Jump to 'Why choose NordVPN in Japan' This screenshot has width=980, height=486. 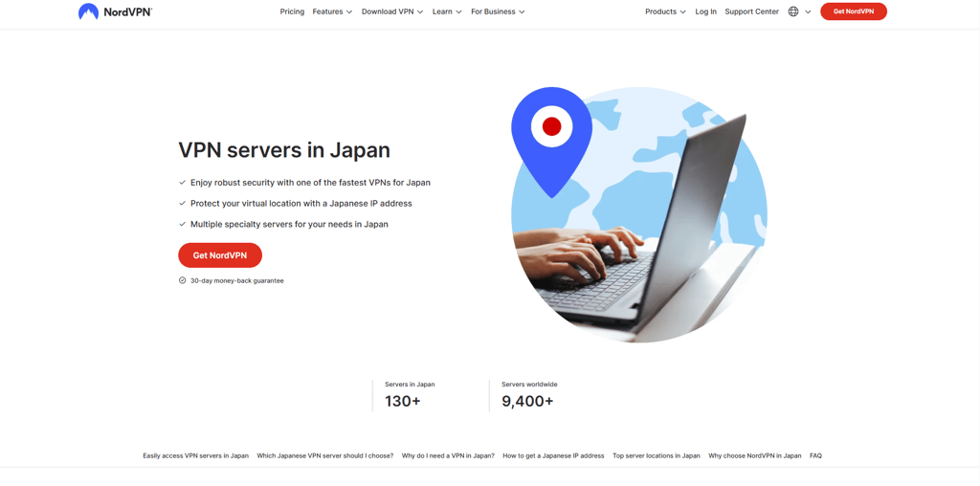coord(754,455)
